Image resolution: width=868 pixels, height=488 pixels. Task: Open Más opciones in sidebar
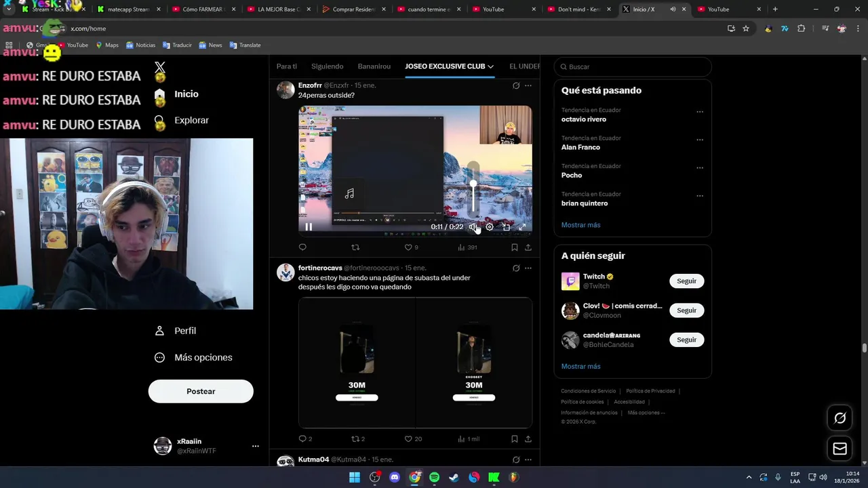[194, 357]
